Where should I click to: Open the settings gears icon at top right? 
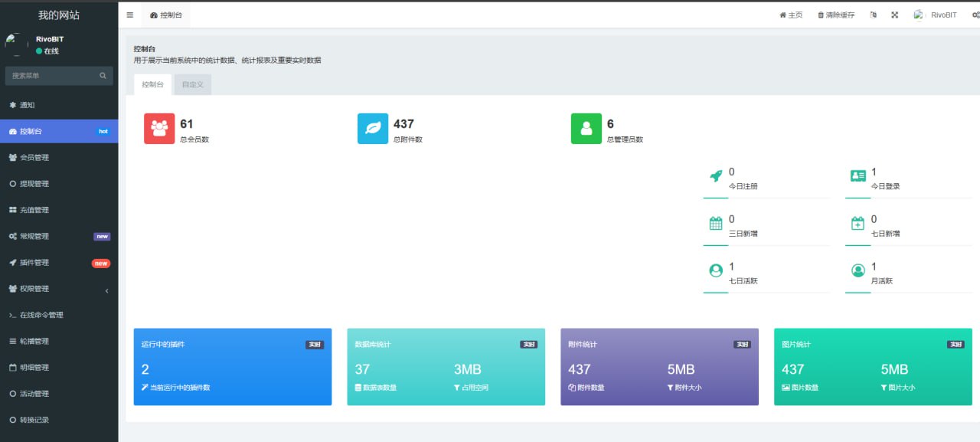(x=975, y=15)
